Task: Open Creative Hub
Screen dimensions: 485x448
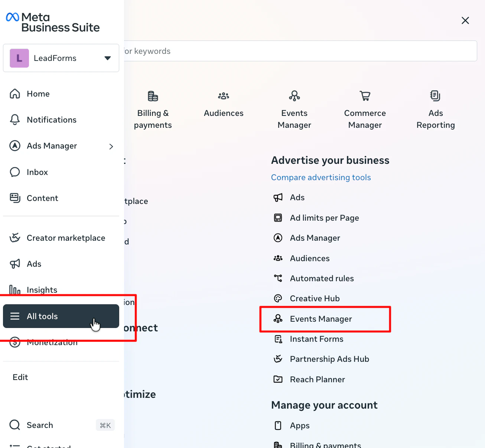Action: tap(315, 298)
